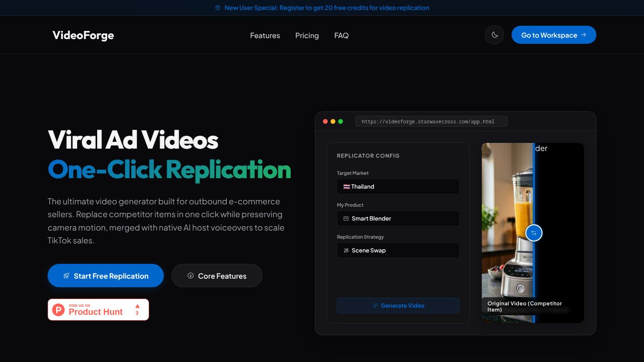644x362 pixels.
Task: Click the wand icon beside Scene Swap
Action: pyautogui.click(x=346, y=251)
